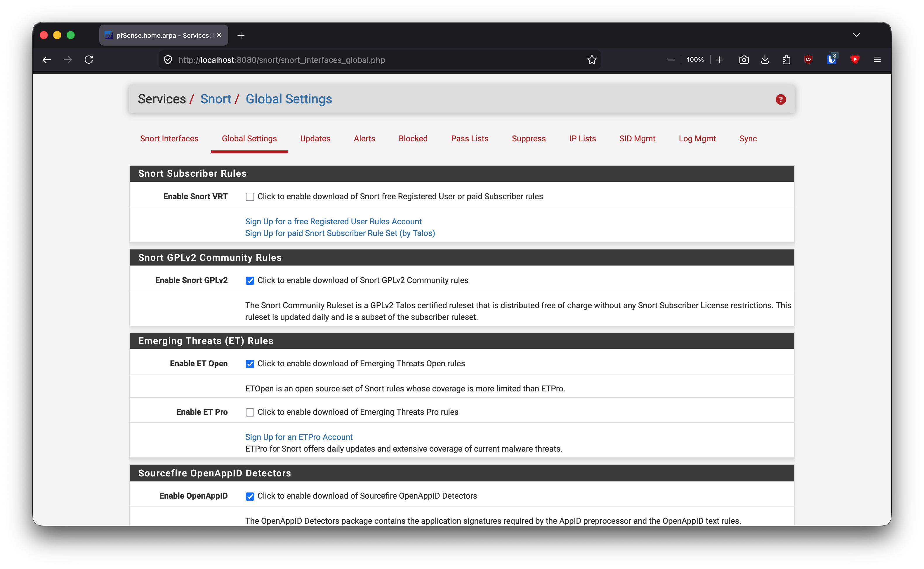Viewport: 924px width, 569px height.
Task: Reload the current page
Action: pos(89,60)
